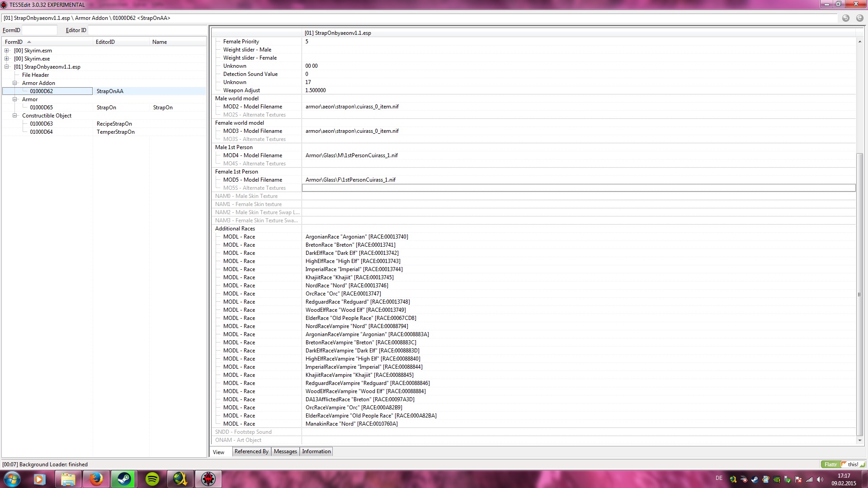Image resolution: width=868 pixels, height=488 pixels.
Task: Collapse the Constructible Object group
Action: pos(15,116)
